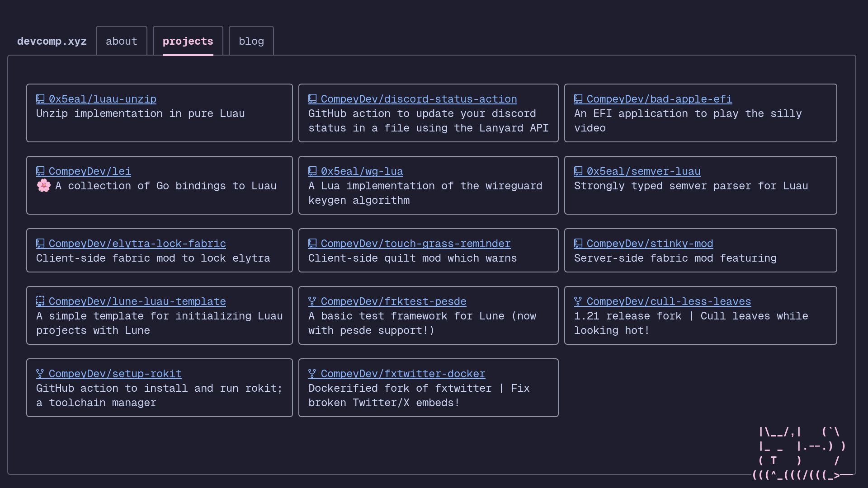Click the description of CompeyDev/discord-status-action
Viewport: 868px width, 488px height.
coord(429,121)
